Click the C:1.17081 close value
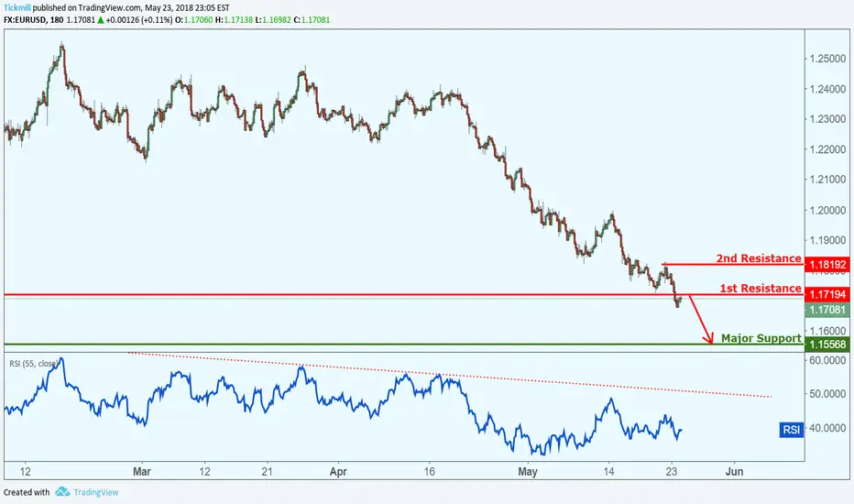Screen dimensions: 854x504 click(312, 19)
